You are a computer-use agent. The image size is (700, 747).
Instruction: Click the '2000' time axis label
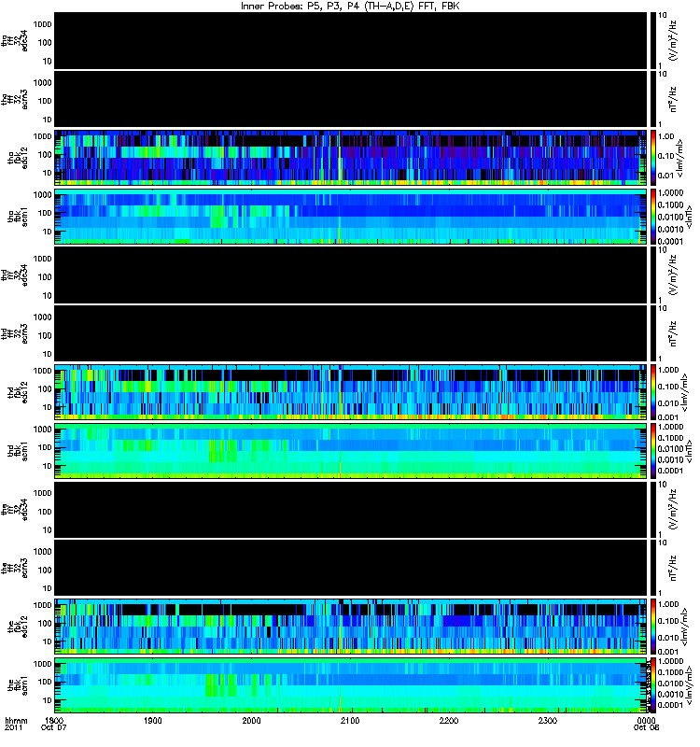tap(251, 720)
